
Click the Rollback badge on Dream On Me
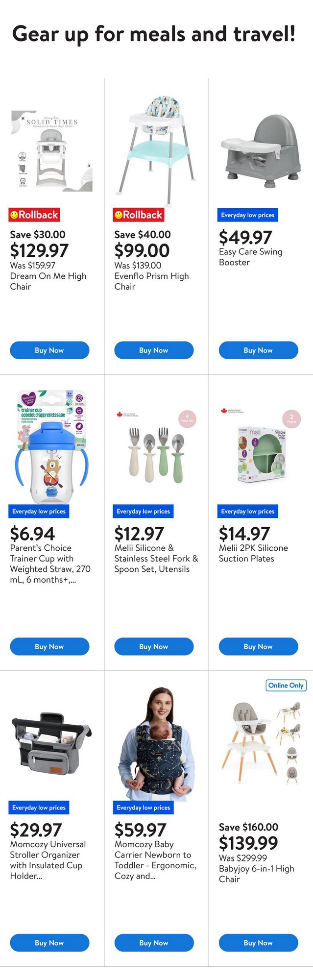pyautogui.click(x=34, y=215)
